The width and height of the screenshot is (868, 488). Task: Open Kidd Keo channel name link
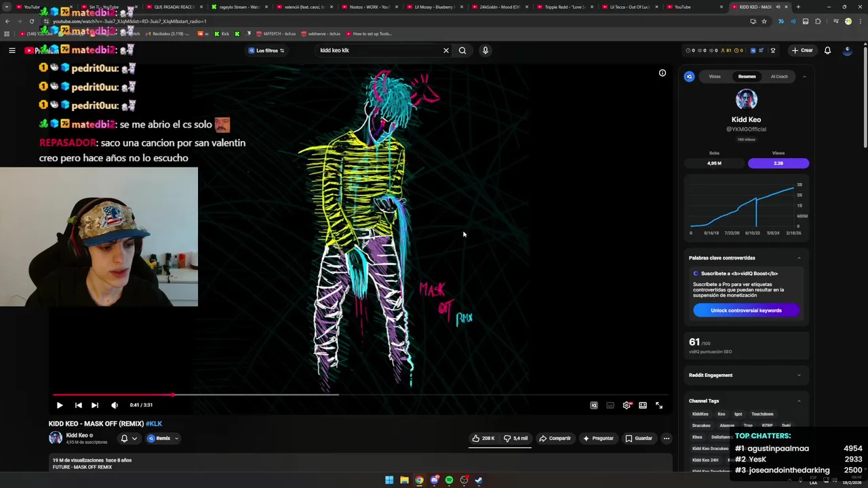point(77,435)
